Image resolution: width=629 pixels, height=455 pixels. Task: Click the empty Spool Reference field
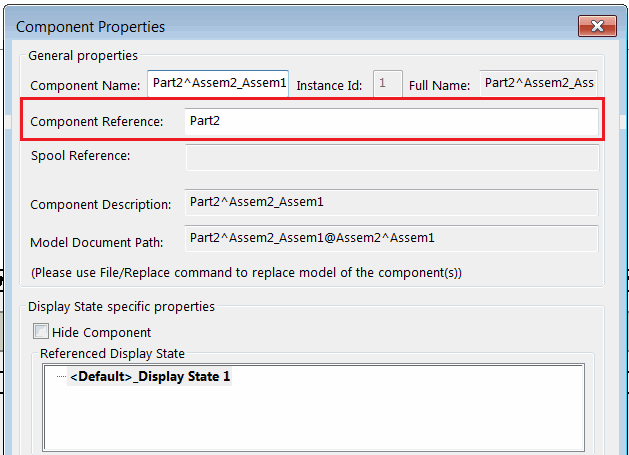391,157
